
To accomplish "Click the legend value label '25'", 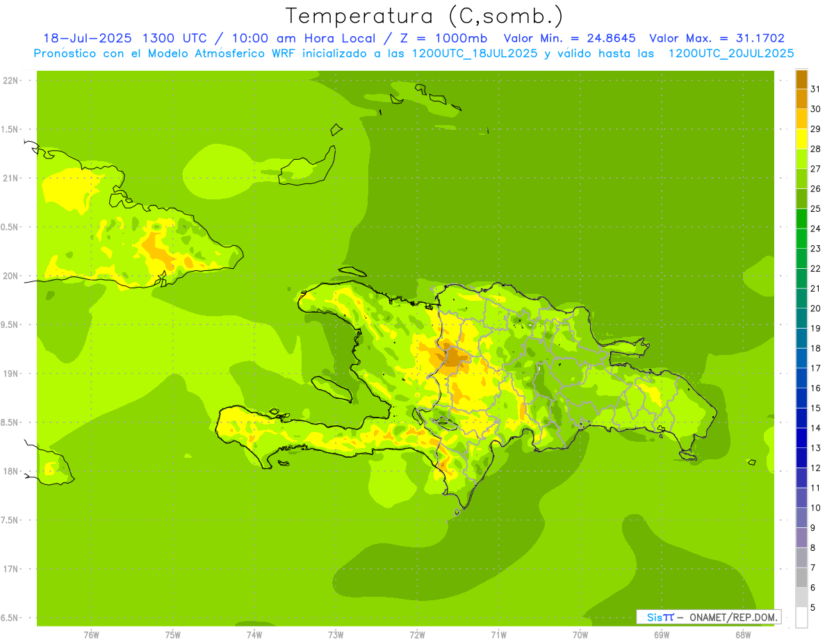I will tap(816, 208).
